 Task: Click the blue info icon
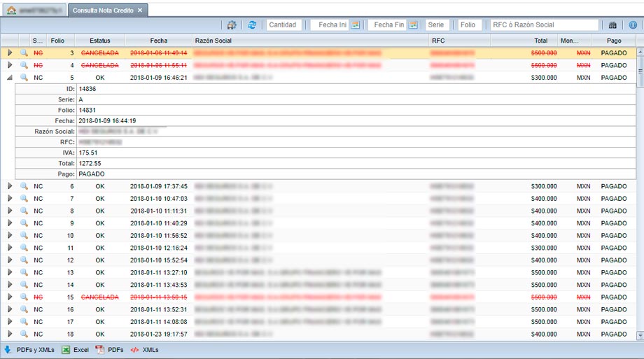(x=633, y=25)
